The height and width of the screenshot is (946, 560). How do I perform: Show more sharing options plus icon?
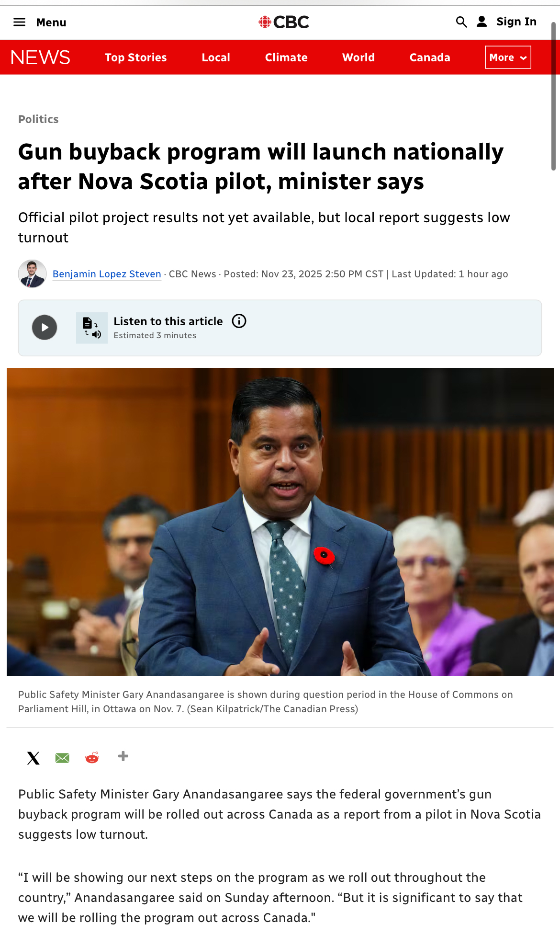(x=123, y=756)
